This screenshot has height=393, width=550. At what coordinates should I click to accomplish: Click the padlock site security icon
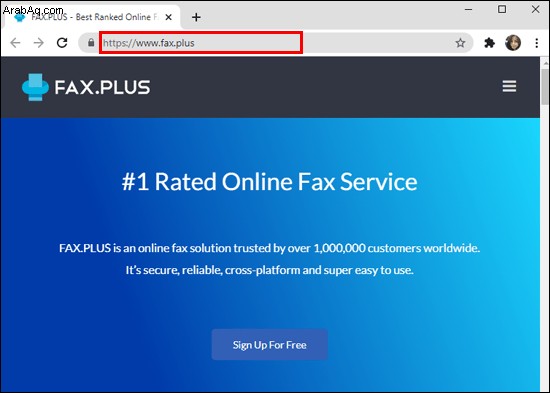pyautogui.click(x=91, y=43)
